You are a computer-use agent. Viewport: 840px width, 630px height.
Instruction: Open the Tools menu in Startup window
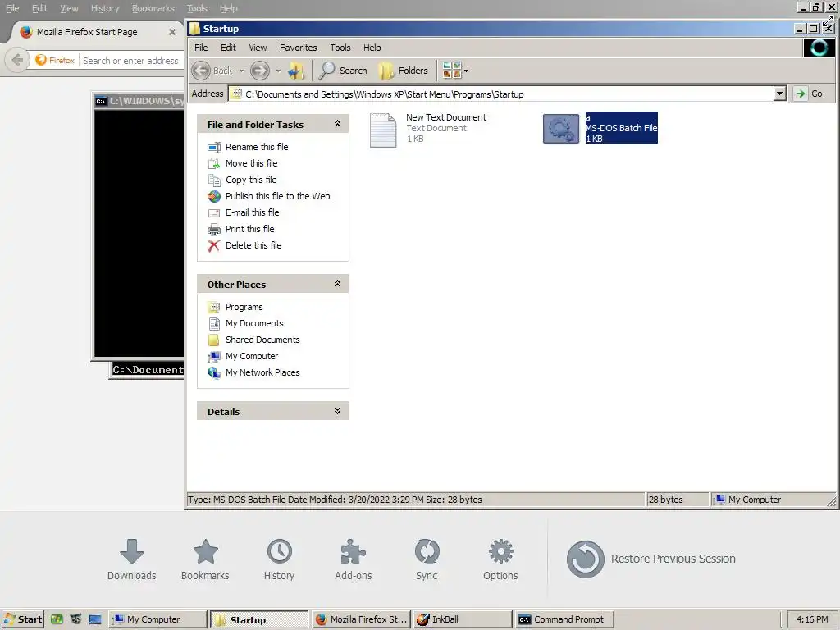coord(340,48)
